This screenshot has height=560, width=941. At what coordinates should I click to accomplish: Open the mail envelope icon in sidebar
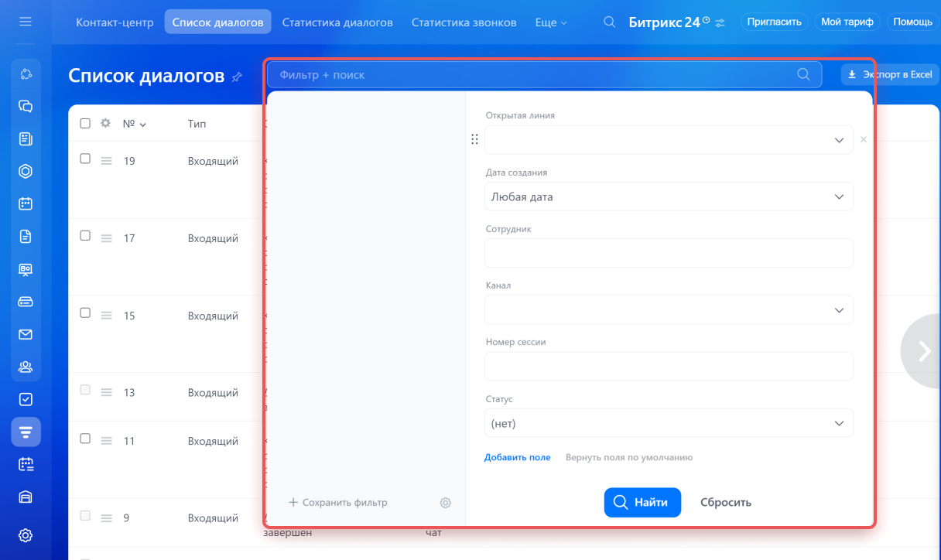(x=26, y=334)
